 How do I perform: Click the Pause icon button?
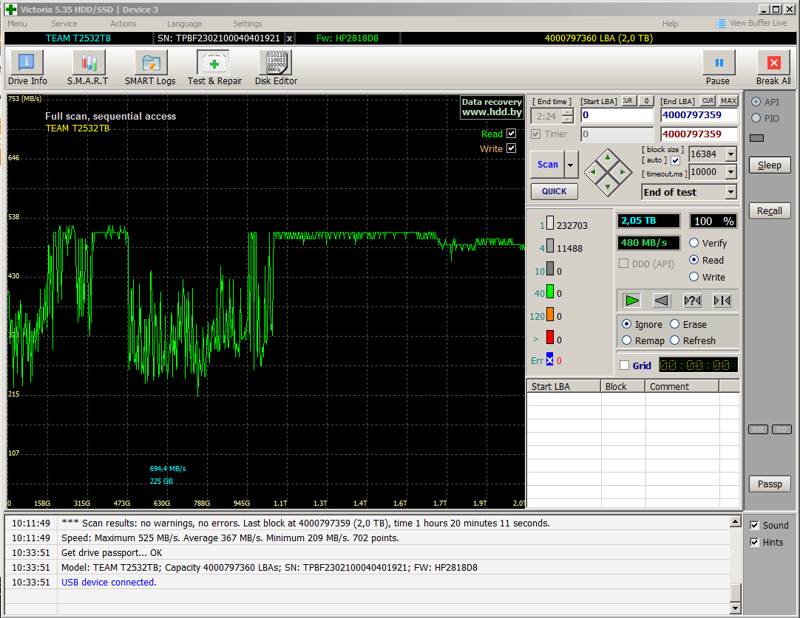[718, 63]
